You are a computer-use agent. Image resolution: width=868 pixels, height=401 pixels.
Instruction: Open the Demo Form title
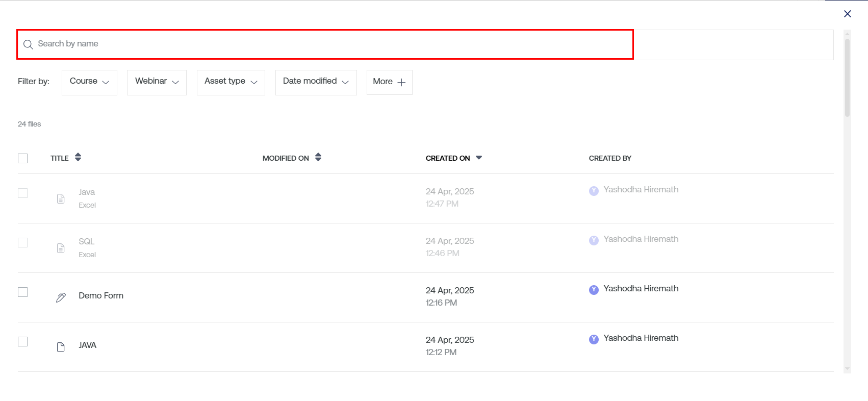pos(101,295)
